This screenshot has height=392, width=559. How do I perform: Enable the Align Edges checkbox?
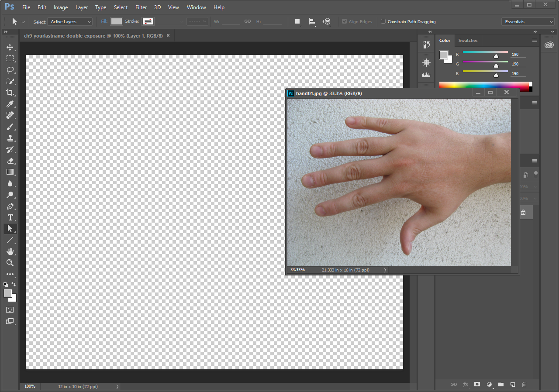click(345, 21)
